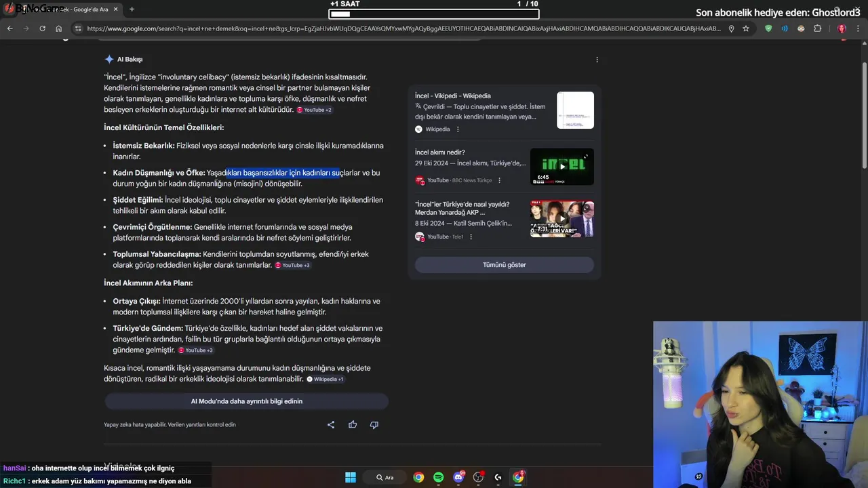Click the page vertical scrollbar
The height and width of the screenshot is (488, 868).
click(864, 115)
